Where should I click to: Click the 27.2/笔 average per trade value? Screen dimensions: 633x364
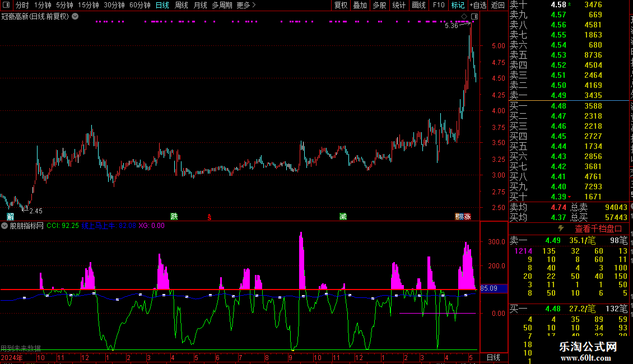(583, 309)
